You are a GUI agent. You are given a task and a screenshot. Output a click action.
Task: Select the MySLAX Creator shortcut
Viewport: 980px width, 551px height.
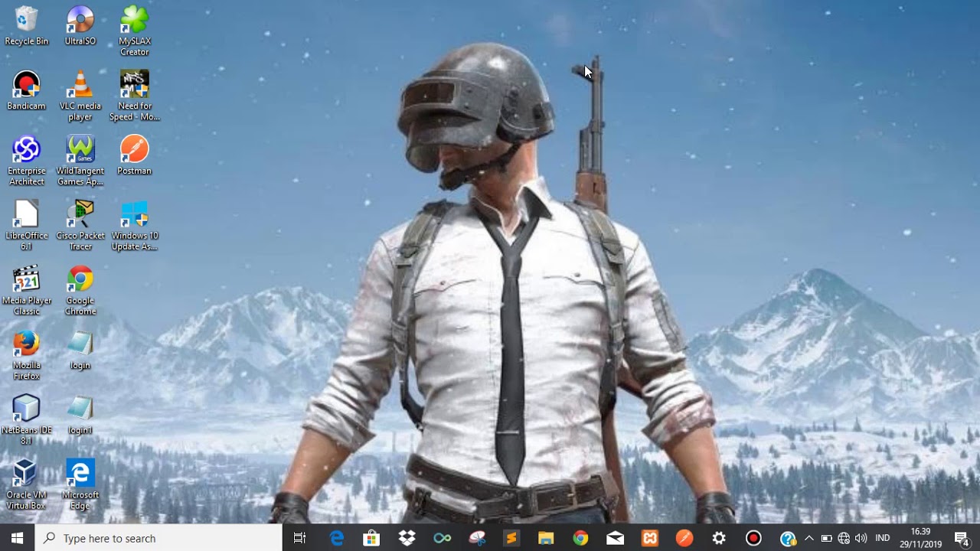pyautogui.click(x=134, y=31)
